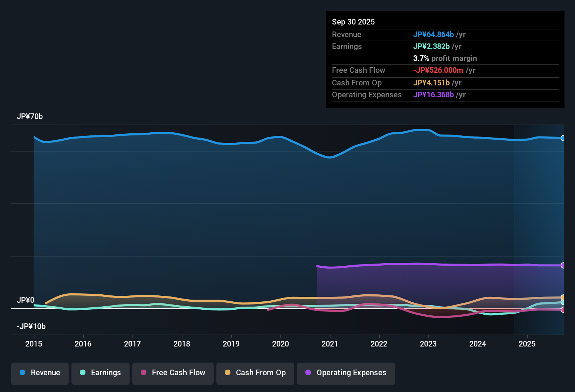Image resolution: width=575 pixels, height=392 pixels.
Task: Click the Earnings endpoint marker at chart edge
Action: click(x=563, y=302)
